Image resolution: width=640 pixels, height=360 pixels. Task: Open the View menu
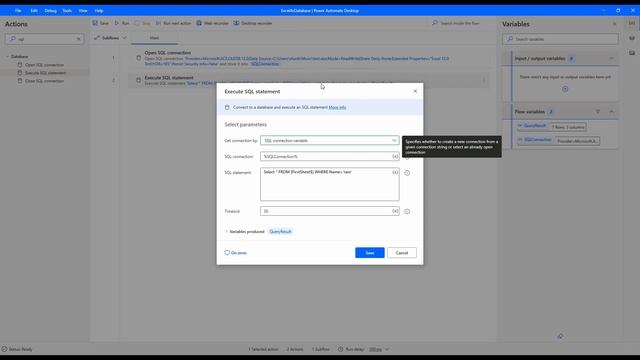pos(83,11)
